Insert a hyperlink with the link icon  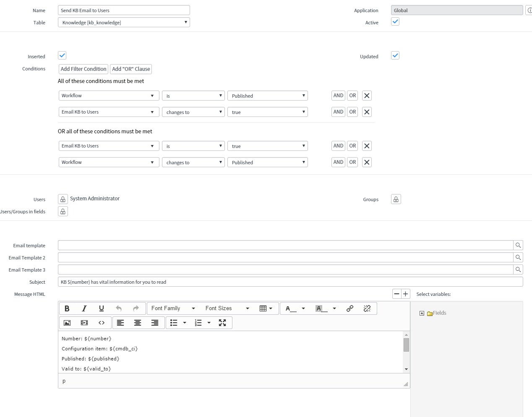point(350,308)
